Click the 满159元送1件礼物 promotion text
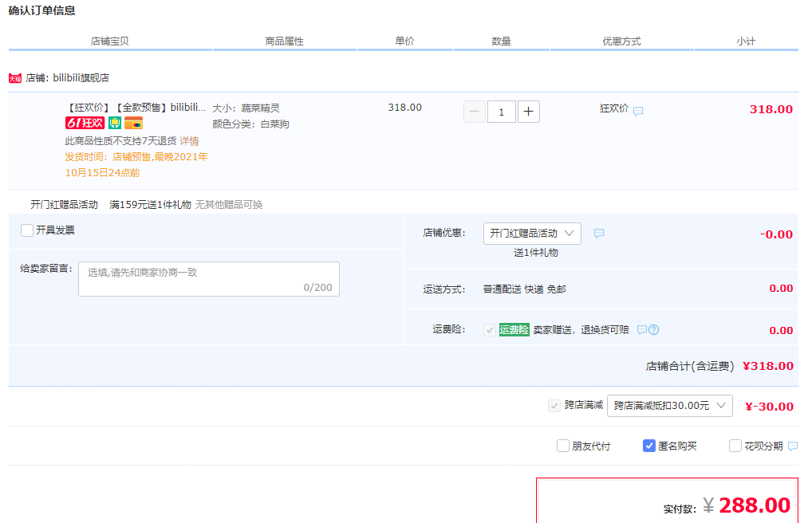Image resolution: width=812 pixels, height=523 pixels. [x=150, y=205]
